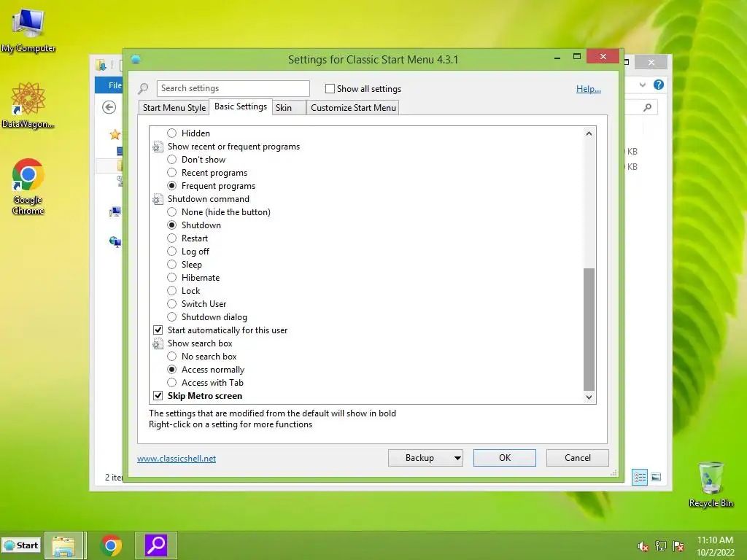Click the magnifier icon beside Search settings
The image size is (747, 560).
[144, 88]
